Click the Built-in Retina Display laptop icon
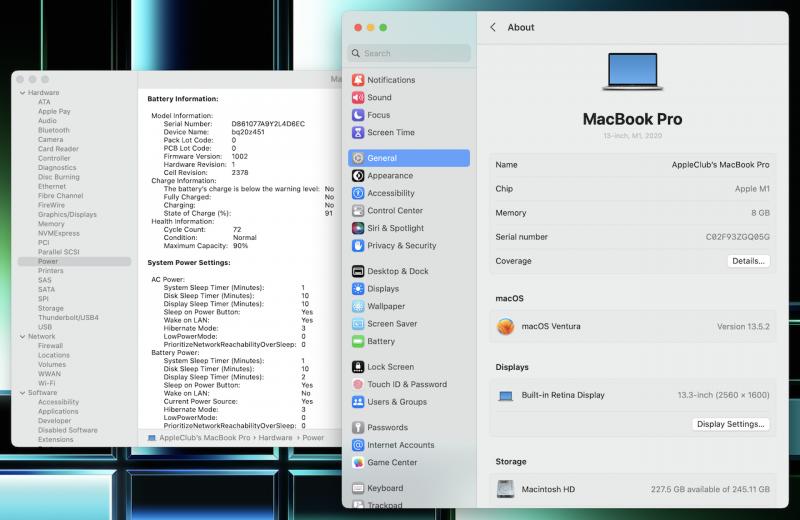This screenshot has width=800, height=520. click(x=505, y=395)
